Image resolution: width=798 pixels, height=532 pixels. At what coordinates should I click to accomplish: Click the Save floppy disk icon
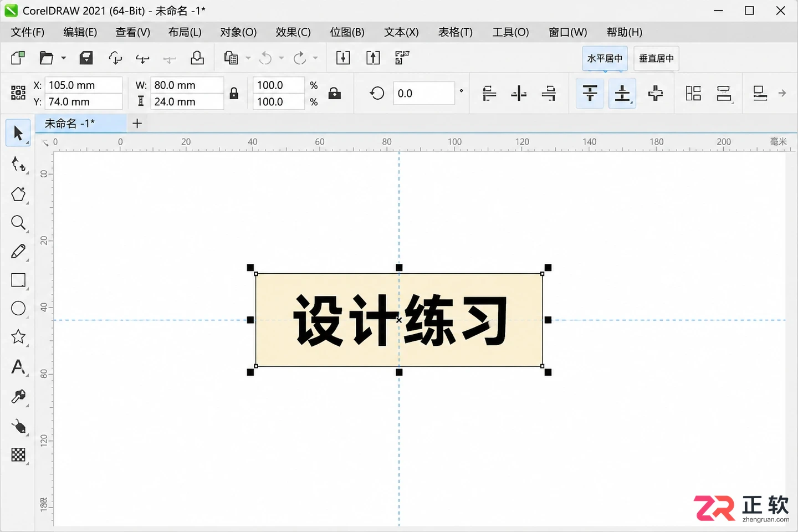click(86, 58)
